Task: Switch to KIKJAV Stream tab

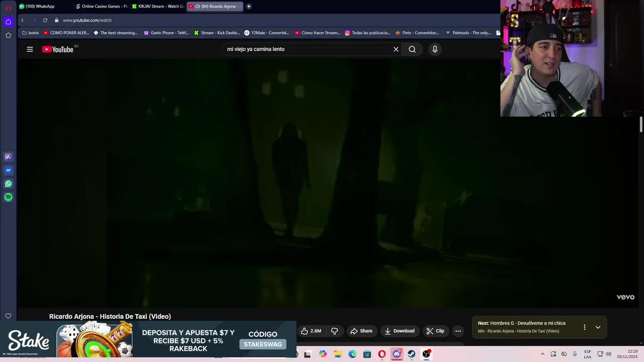Action: tap(158, 7)
